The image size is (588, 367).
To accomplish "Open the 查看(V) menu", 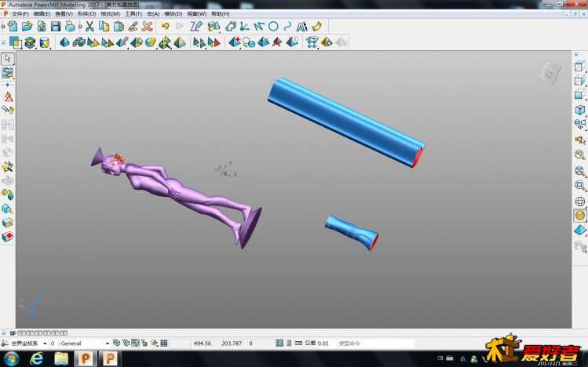I will [64, 14].
